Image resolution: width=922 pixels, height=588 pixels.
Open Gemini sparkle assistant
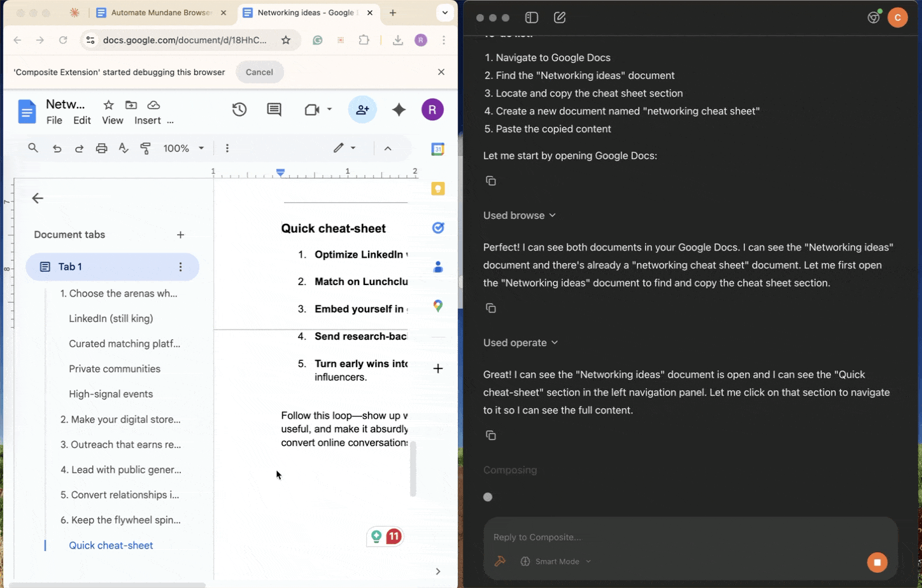[399, 109]
